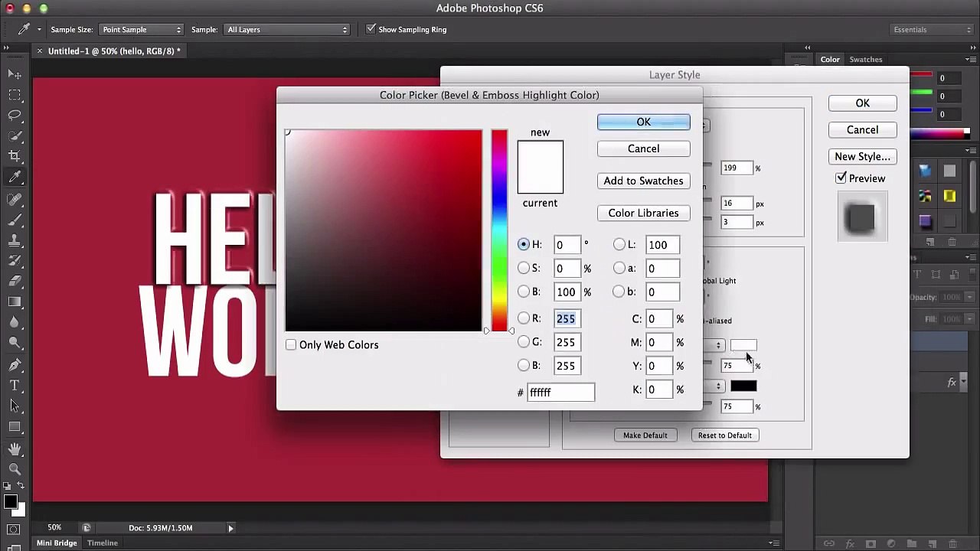This screenshot has width=980, height=551.
Task: Select the Crop tool
Action: pos(15,156)
